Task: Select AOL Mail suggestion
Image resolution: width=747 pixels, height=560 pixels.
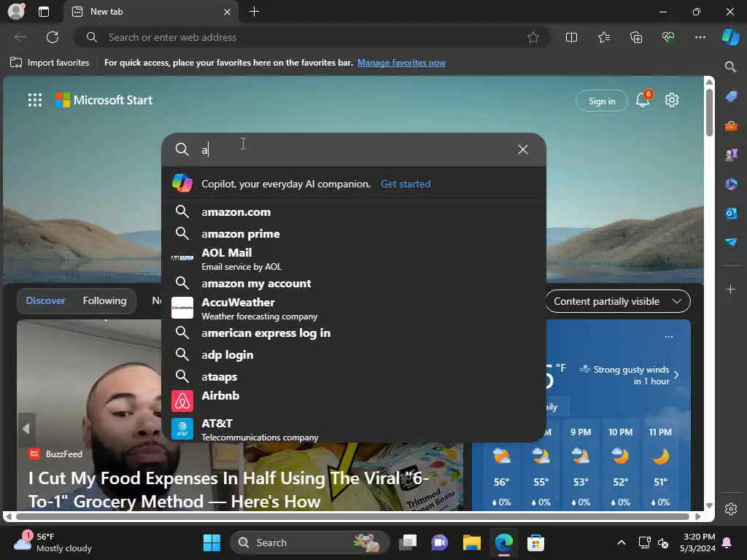Action: pyautogui.click(x=354, y=259)
